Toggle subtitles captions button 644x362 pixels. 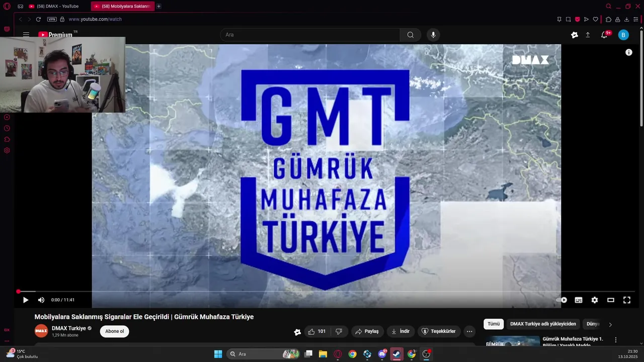coord(579,300)
